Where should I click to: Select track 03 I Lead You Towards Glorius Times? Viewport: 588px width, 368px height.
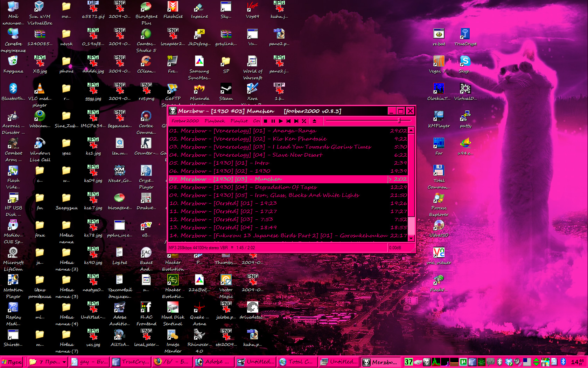(x=288, y=147)
